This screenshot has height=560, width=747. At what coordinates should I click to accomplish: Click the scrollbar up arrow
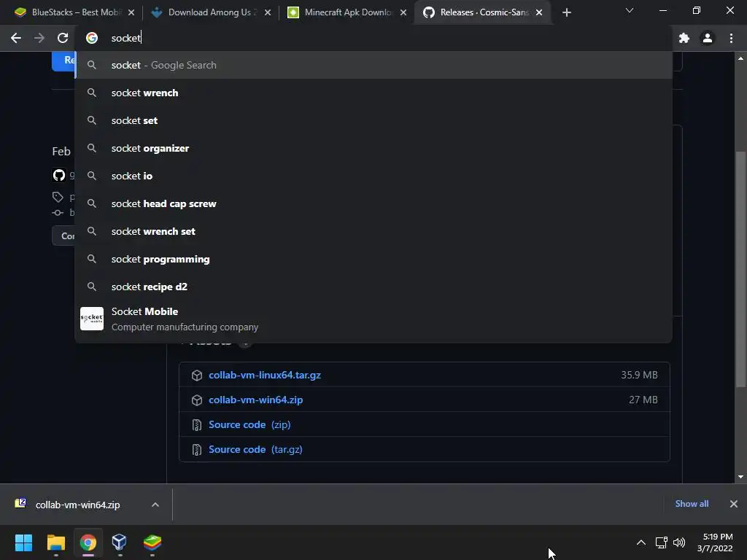coord(740,58)
